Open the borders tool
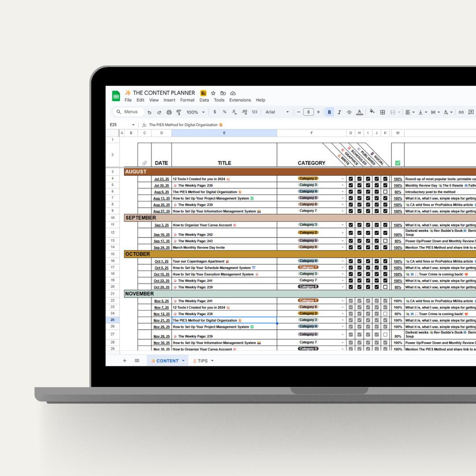This screenshot has width=476, height=476. click(x=383, y=112)
